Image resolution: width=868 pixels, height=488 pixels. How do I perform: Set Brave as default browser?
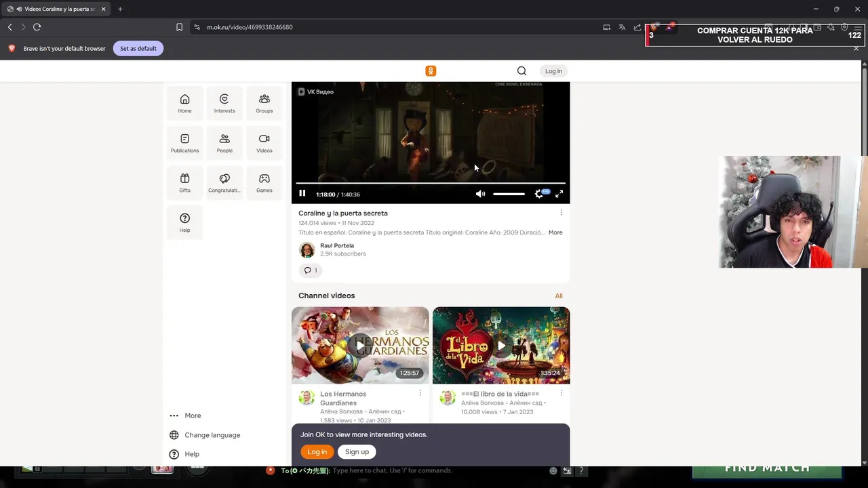click(138, 48)
